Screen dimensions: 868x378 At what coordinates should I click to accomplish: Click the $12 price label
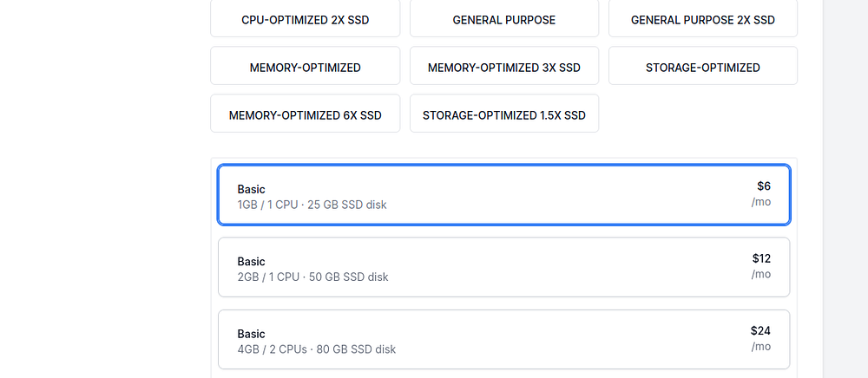click(761, 258)
